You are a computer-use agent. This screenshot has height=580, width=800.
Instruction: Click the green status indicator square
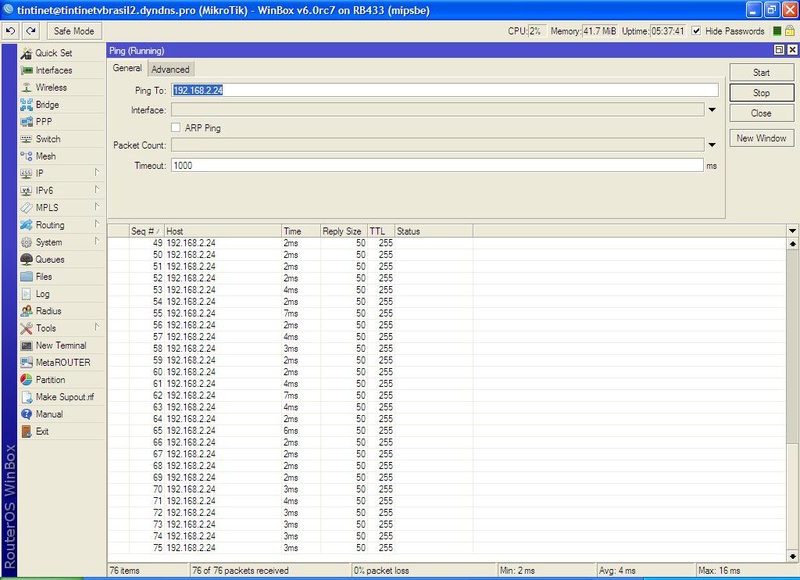[x=777, y=31]
